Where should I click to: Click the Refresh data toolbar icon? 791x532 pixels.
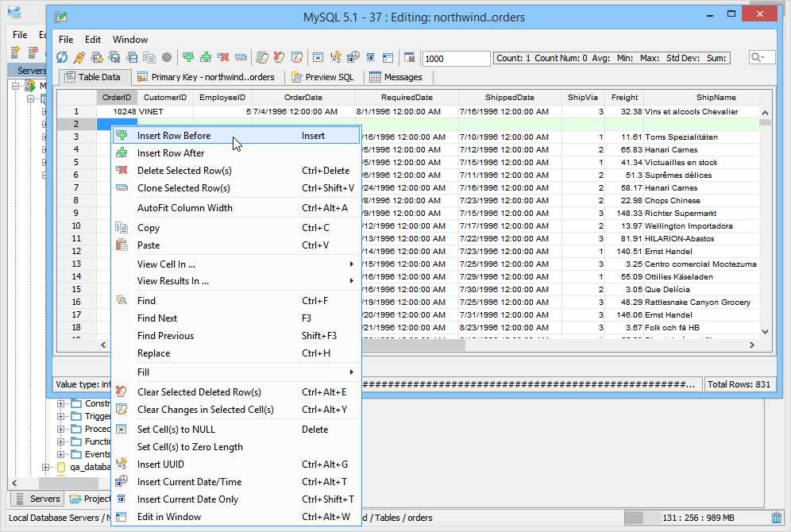coord(62,57)
